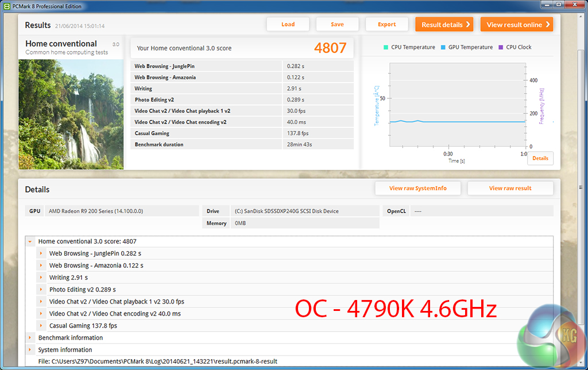Expand the Benchmark information node
The width and height of the screenshot is (588, 370).
click(x=30, y=337)
